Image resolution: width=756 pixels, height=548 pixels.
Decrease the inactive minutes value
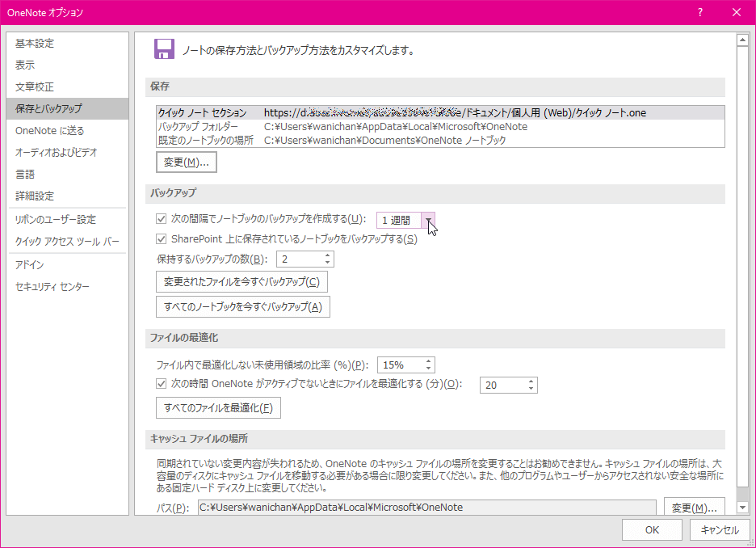[x=531, y=389]
